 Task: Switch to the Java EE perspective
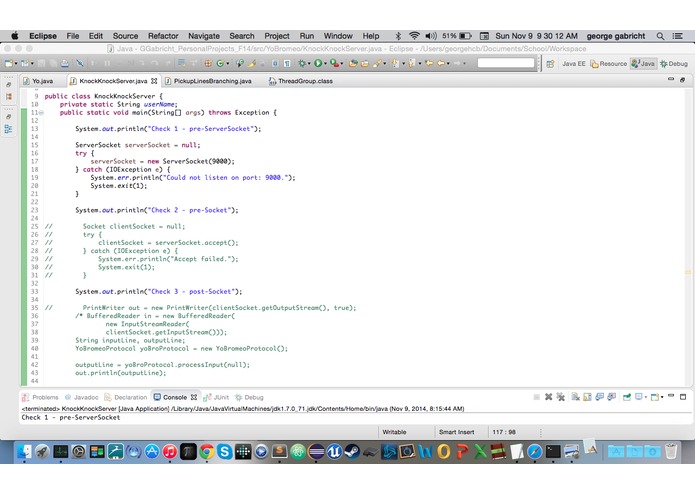coord(574,64)
